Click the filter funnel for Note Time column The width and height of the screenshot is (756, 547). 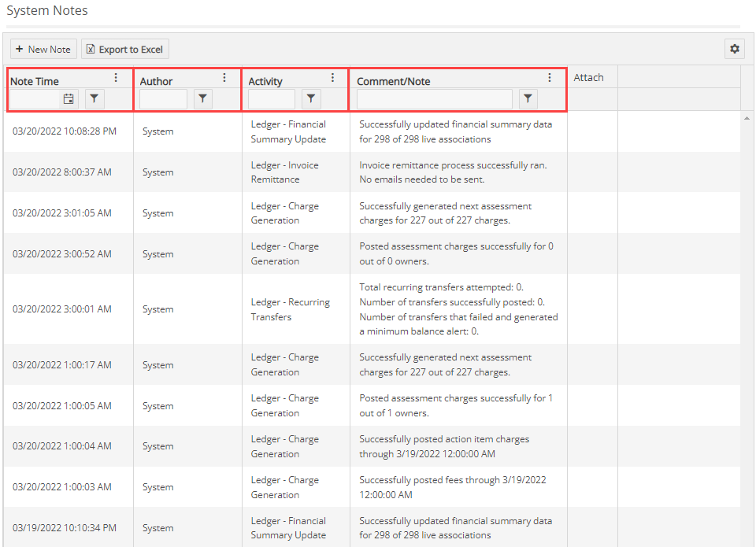[x=93, y=98]
